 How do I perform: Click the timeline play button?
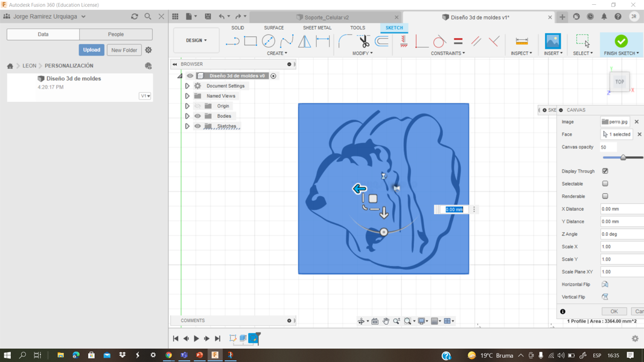click(x=196, y=338)
